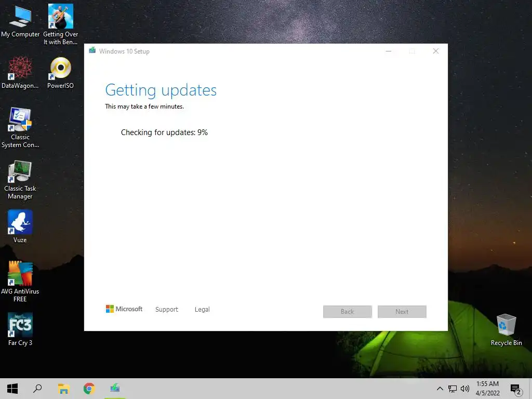532x399 pixels.
Task: Show hidden system tray icons
Action: (440, 389)
